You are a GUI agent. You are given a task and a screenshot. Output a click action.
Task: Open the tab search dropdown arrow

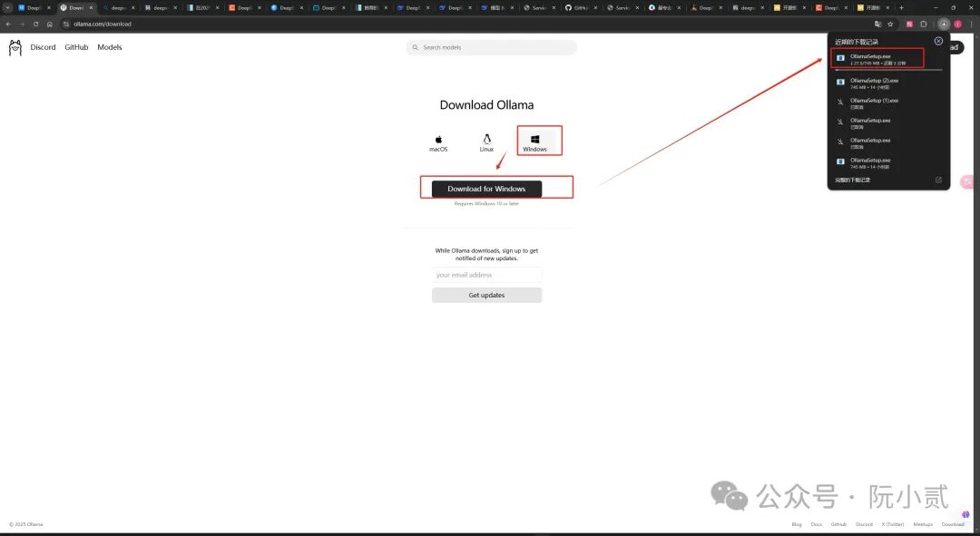[7, 7]
